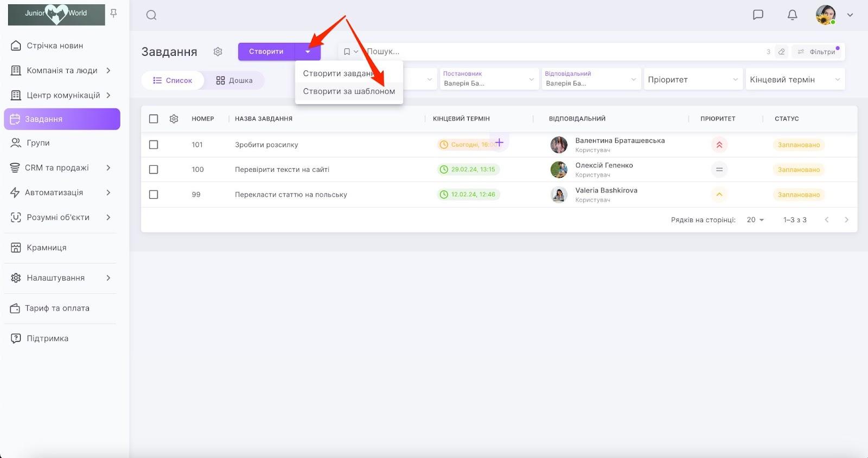Open table column settings gear
The width and height of the screenshot is (868, 458).
[x=174, y=119]
